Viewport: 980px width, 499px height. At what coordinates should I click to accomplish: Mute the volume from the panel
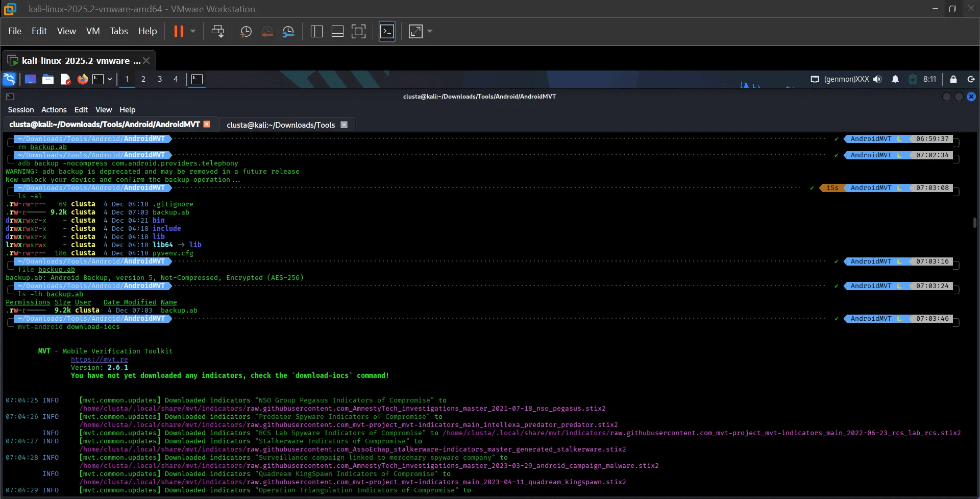coord(877,79)
